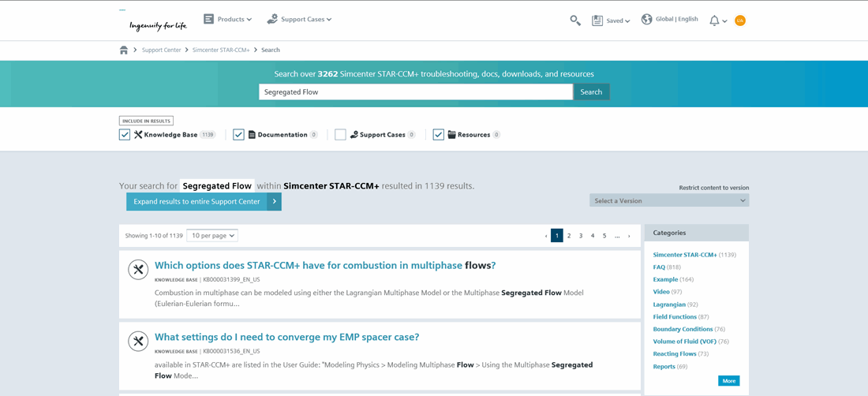The height and width of the screenshot is (396, 868).
Task: Filter by Lagrangian category
Action: (669, 304)
